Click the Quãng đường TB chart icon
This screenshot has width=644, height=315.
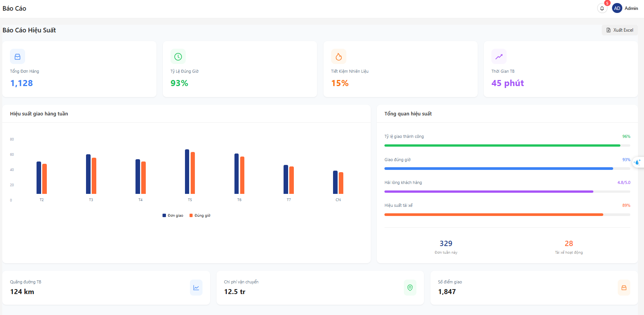point(196,288)
